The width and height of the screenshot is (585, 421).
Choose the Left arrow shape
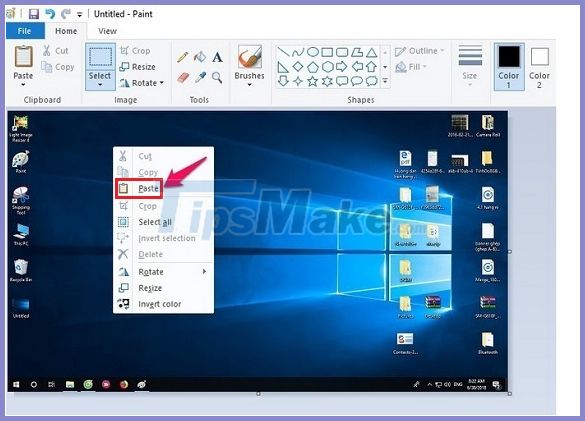[357, 67]
